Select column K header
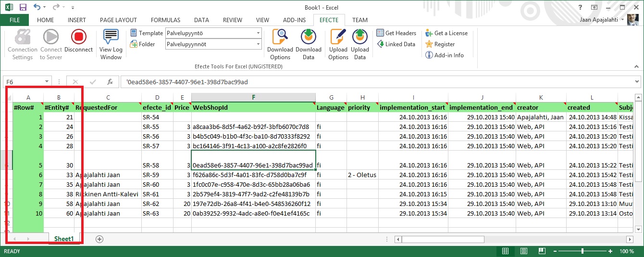 [541, 98]
